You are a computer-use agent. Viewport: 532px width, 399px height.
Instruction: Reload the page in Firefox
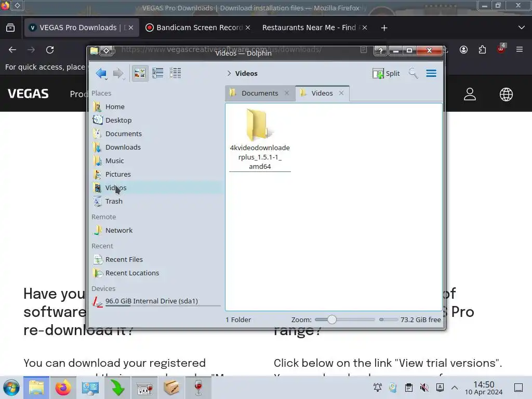50,50
